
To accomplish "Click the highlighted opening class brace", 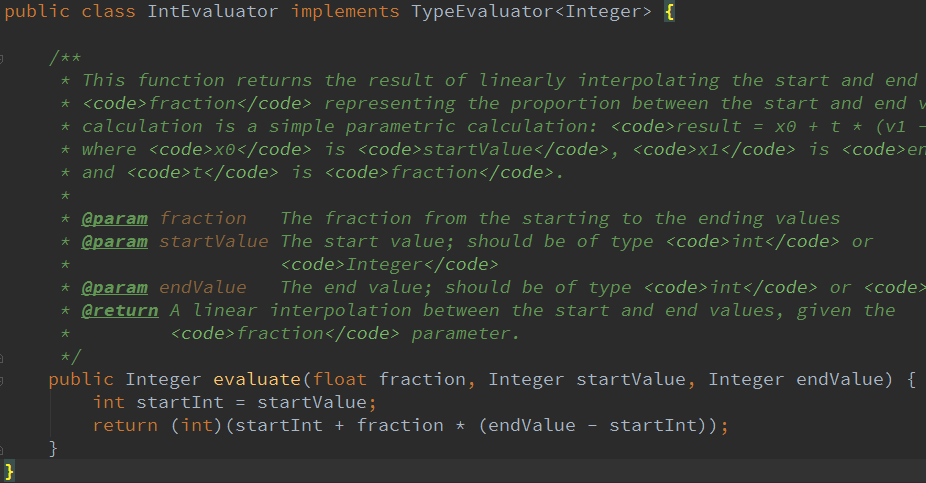I will point(669,12).
